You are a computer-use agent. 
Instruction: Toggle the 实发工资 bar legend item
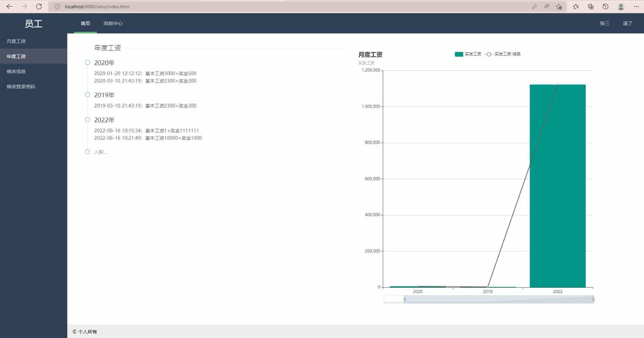(x=468, y=54)
